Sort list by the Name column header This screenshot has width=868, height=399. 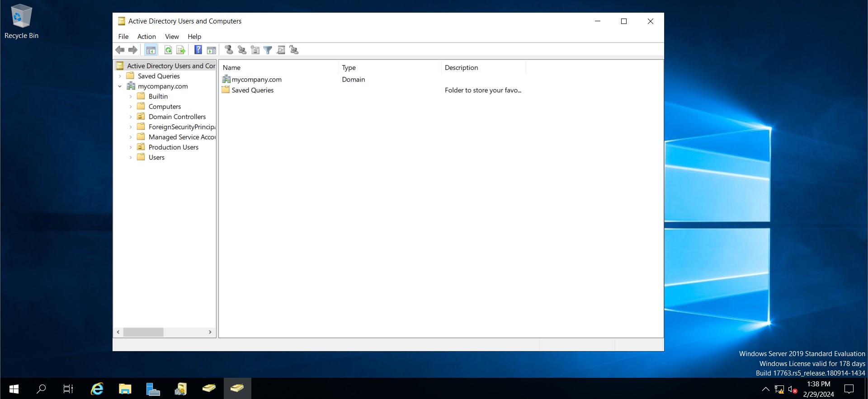(x=278, y=68)
